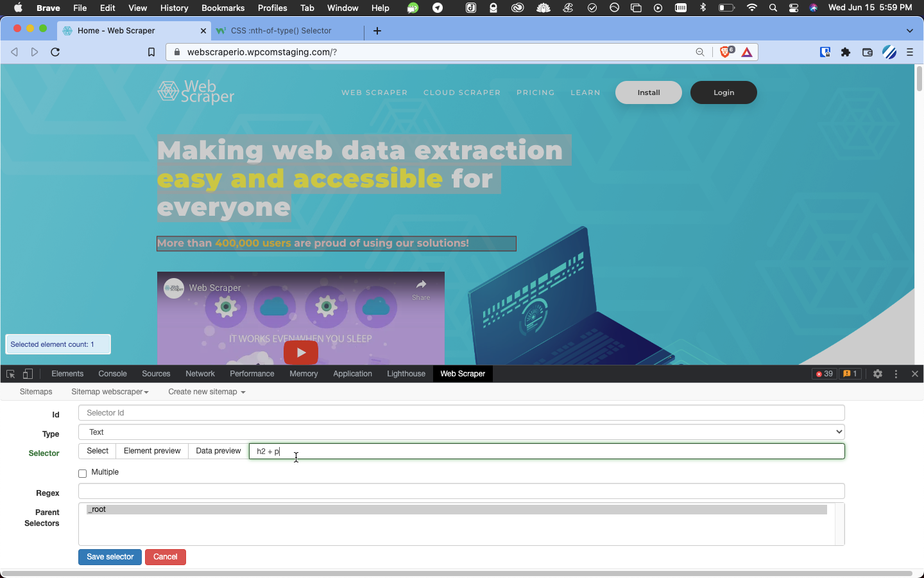
Task: Open the browser extensions puzzle icon
Action: [846, 52]
